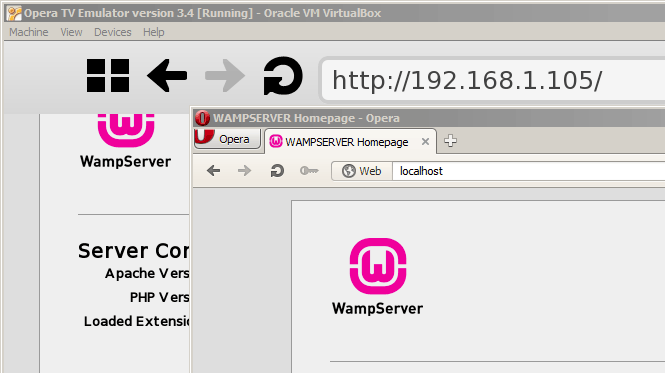This screenshot has height=373, width=665.
Task: Add a new tab in Opera
Action: (450, 141)
